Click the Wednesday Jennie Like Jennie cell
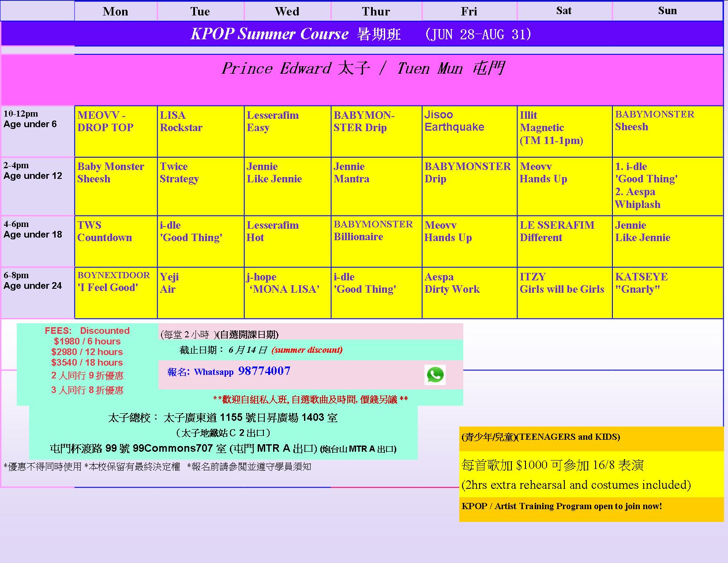728x563 pixels. 288,186
